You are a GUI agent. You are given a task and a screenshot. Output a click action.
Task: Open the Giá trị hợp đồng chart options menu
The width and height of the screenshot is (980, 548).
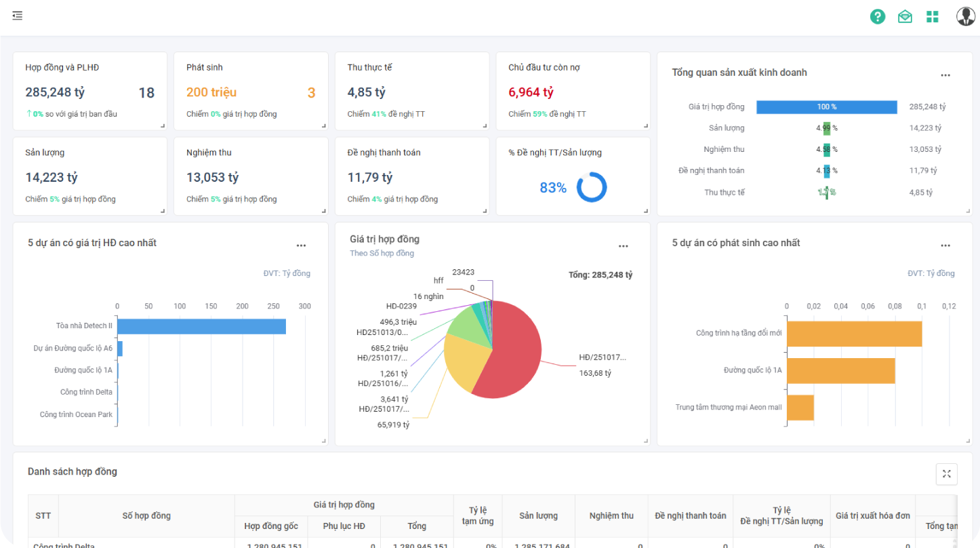(x=623, y=246)
